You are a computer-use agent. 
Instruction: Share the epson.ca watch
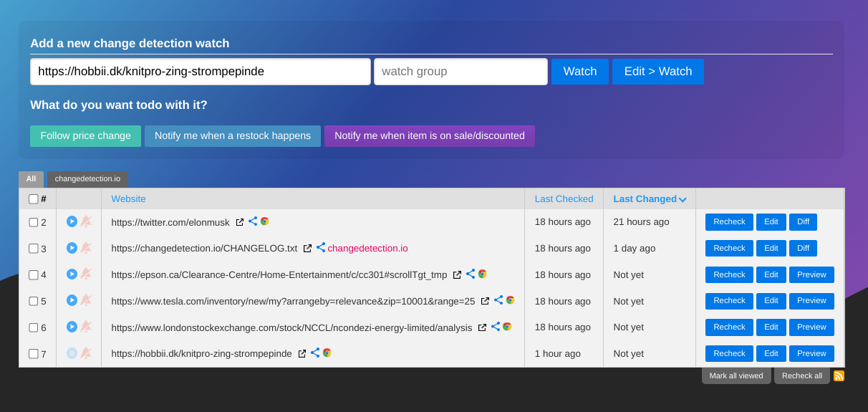pyautogui.click(x=471, y=274)
